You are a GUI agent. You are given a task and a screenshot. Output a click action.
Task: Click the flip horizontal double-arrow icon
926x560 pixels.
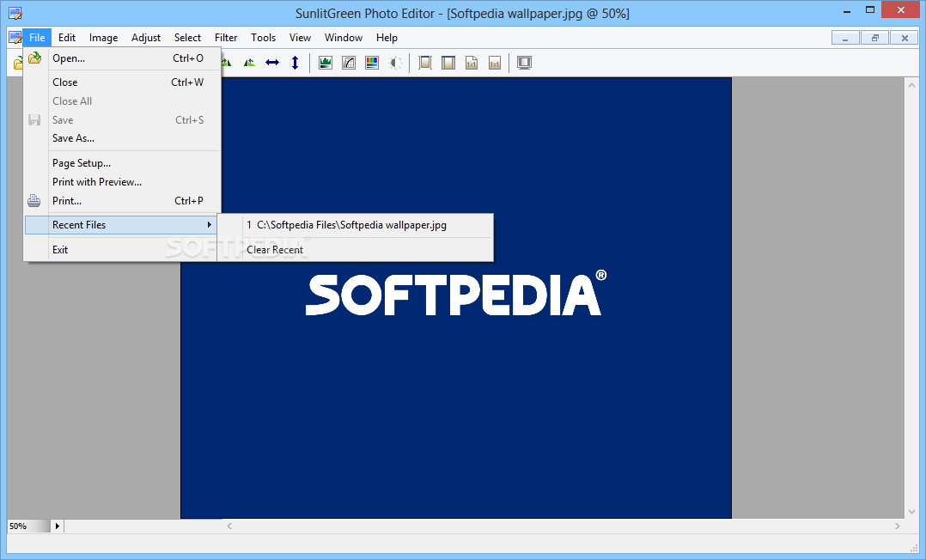(272, 62)
